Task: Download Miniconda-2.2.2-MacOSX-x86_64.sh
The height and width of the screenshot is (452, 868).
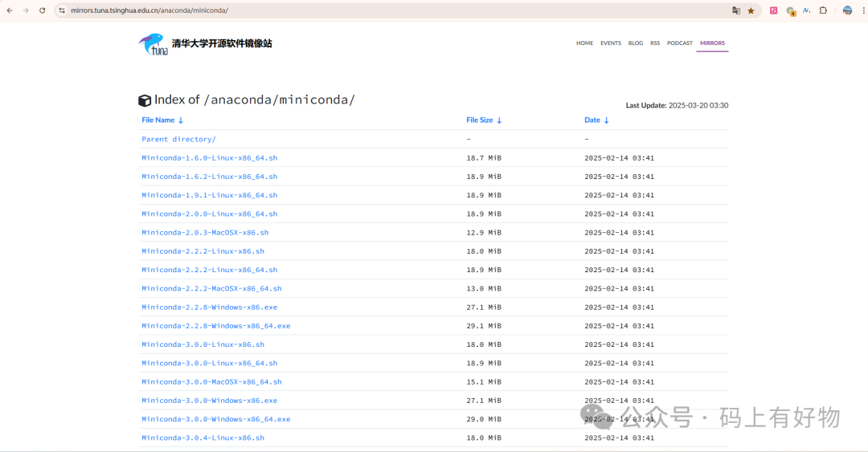Action: pyautogui.click(x=211, y=289)
